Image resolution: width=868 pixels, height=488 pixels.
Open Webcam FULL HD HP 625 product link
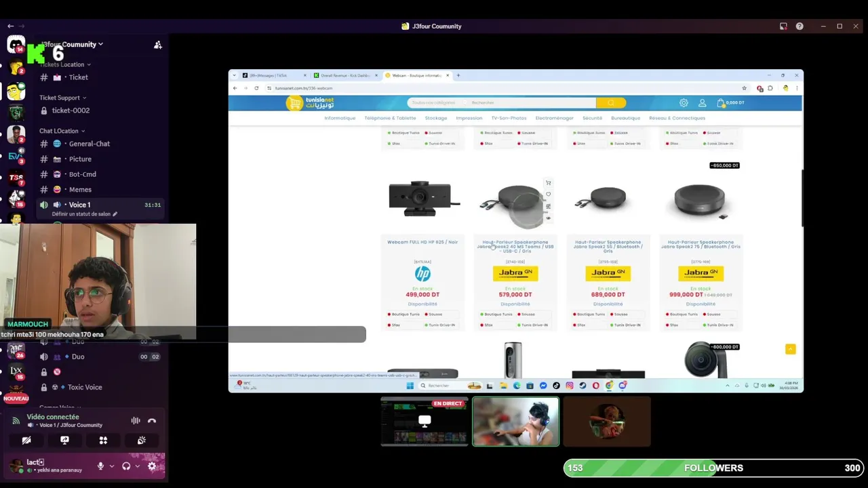click(422, 242)
